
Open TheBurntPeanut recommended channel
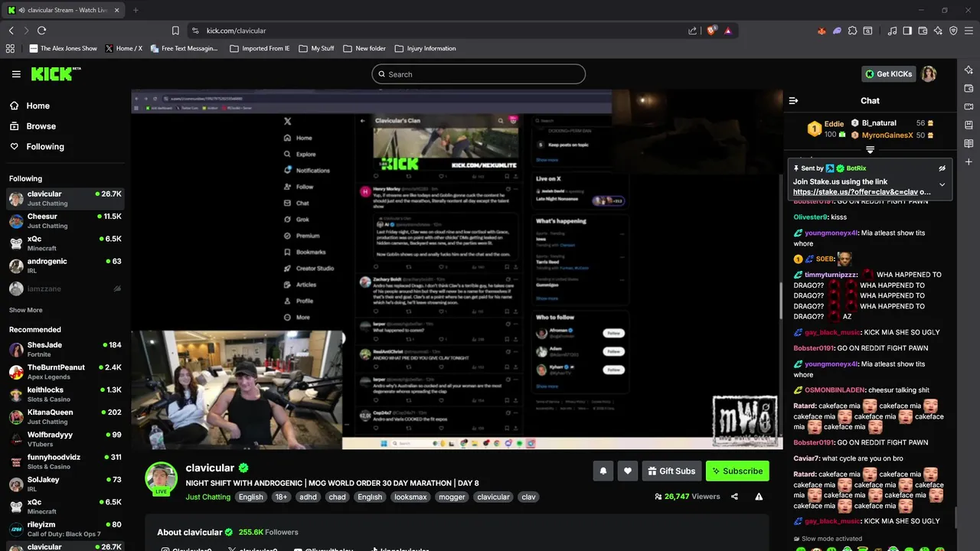pyautogui.click(x=65, y=372)
